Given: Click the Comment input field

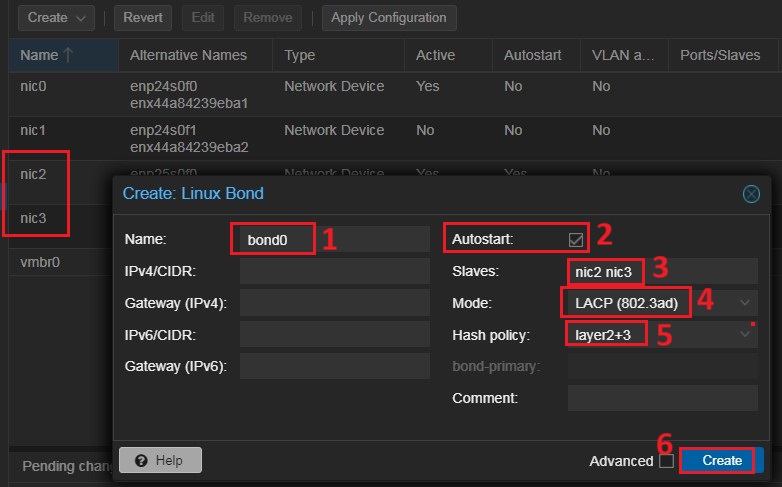Looking at the screenshot, I should [x=663, y=398].
